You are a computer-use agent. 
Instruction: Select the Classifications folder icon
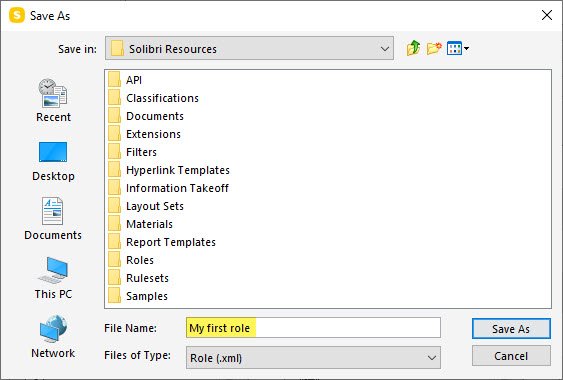coord(115,97)
